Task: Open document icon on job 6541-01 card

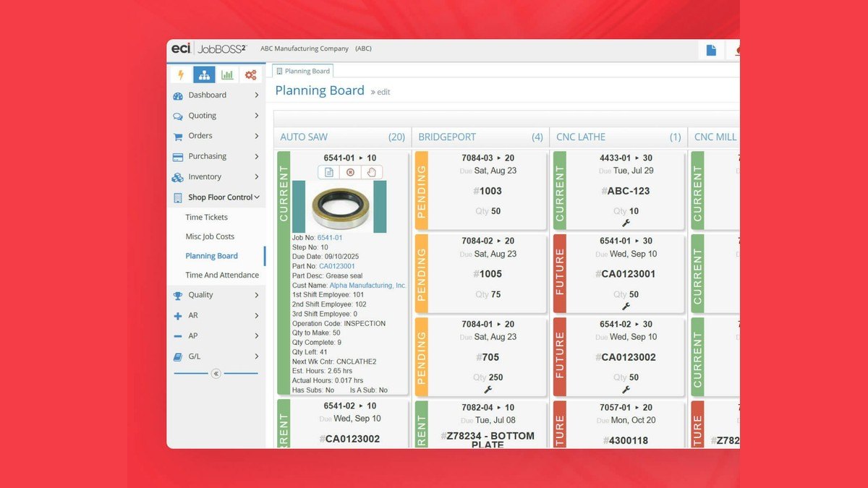Action: point(329,172)
